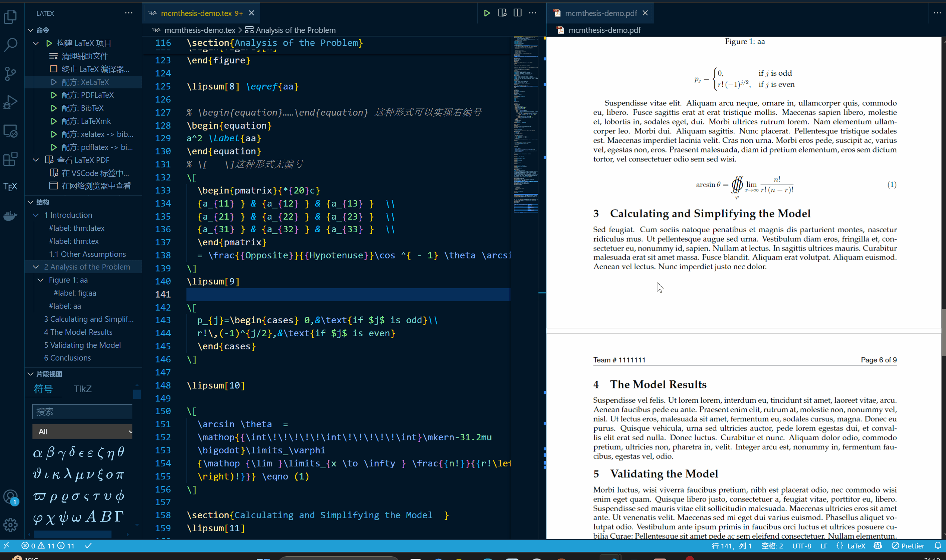
Task: Click the symbol search input field
Action: coord(82,411)
